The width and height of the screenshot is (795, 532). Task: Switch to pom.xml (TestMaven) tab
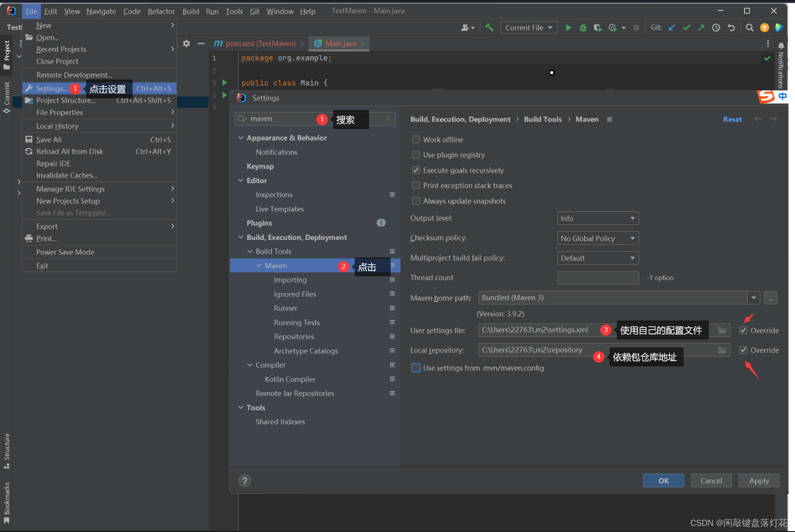pos(259,43)
